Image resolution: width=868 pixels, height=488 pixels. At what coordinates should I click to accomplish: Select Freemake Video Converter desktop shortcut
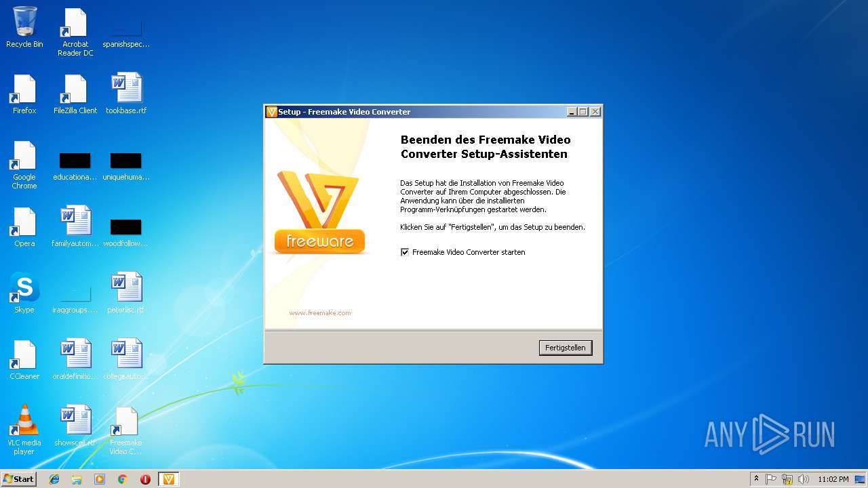126,432
